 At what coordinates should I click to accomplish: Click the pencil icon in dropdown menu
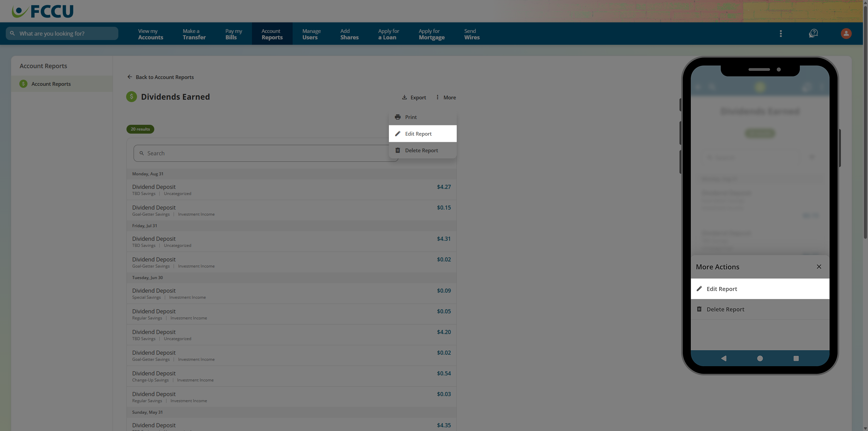pyautogui.click(x=398, y=134)
